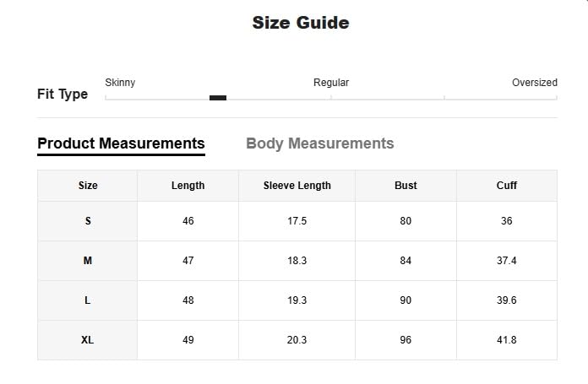The width and height of the screenshot is (588, 384).
Task: Click the Size Guide heading
Action: click(301, 23)
